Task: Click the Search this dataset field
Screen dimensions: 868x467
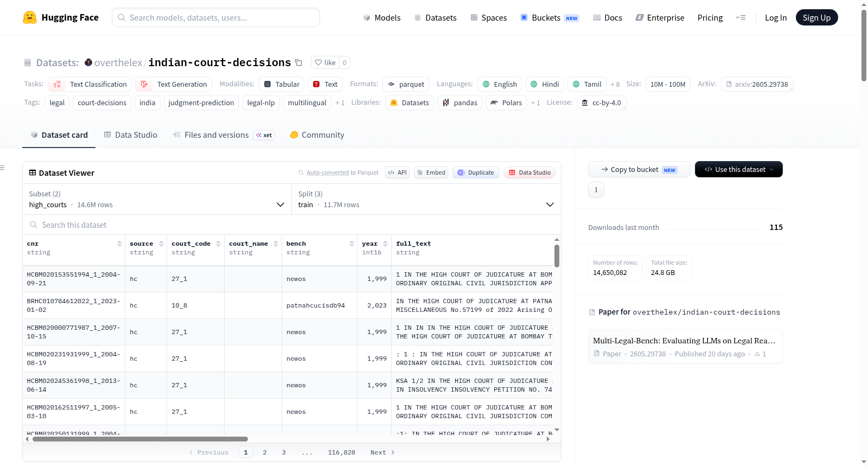Action: coord(292,225)
